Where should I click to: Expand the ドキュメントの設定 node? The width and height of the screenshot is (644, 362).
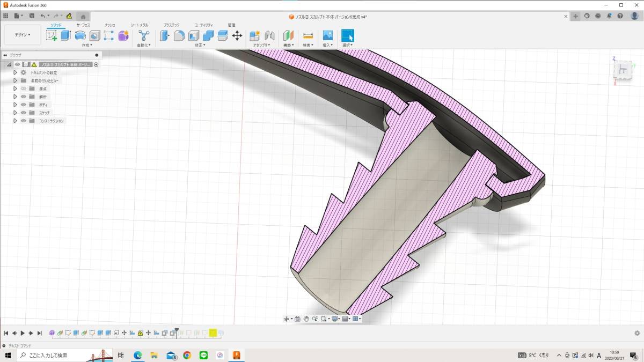point(16,72)
